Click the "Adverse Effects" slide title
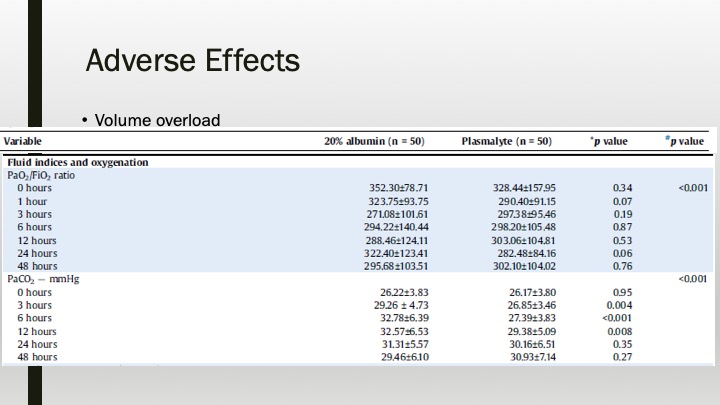Viewport: 720px width, 405px height. [192, 60]
